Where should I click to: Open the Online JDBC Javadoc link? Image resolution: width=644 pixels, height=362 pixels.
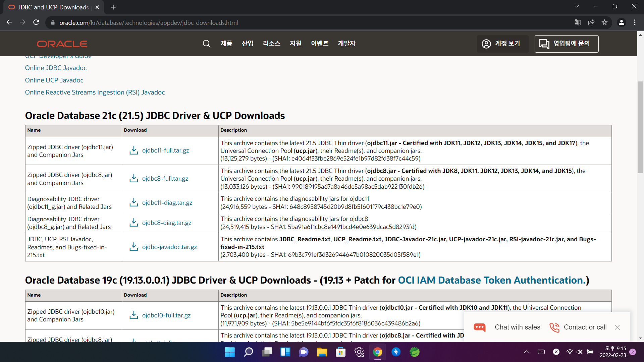point(56,68)
